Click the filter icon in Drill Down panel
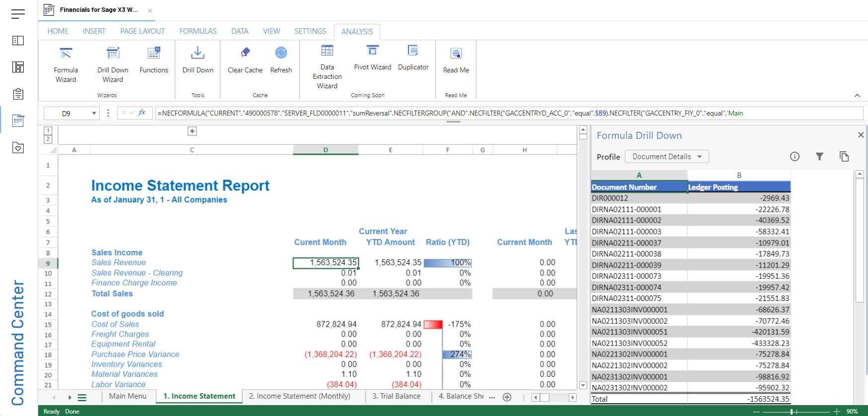This screenshot has width=868, height=416. (819, 157)
